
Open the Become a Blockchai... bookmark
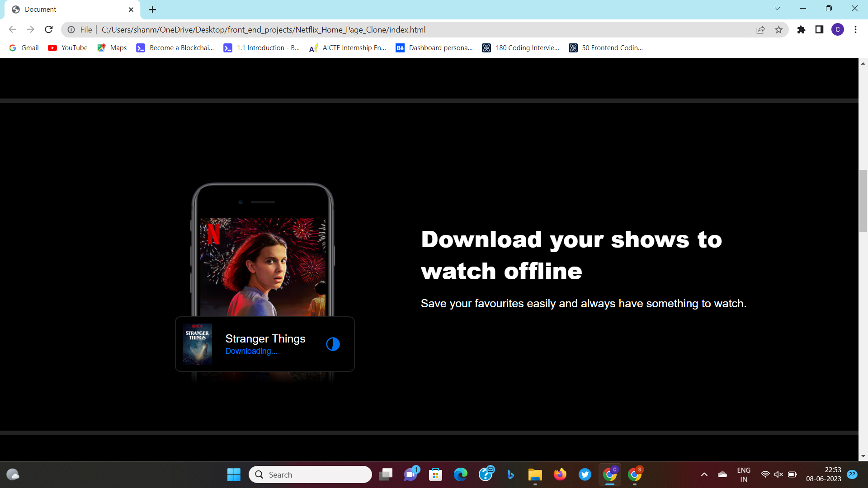[x=175, y=48]
